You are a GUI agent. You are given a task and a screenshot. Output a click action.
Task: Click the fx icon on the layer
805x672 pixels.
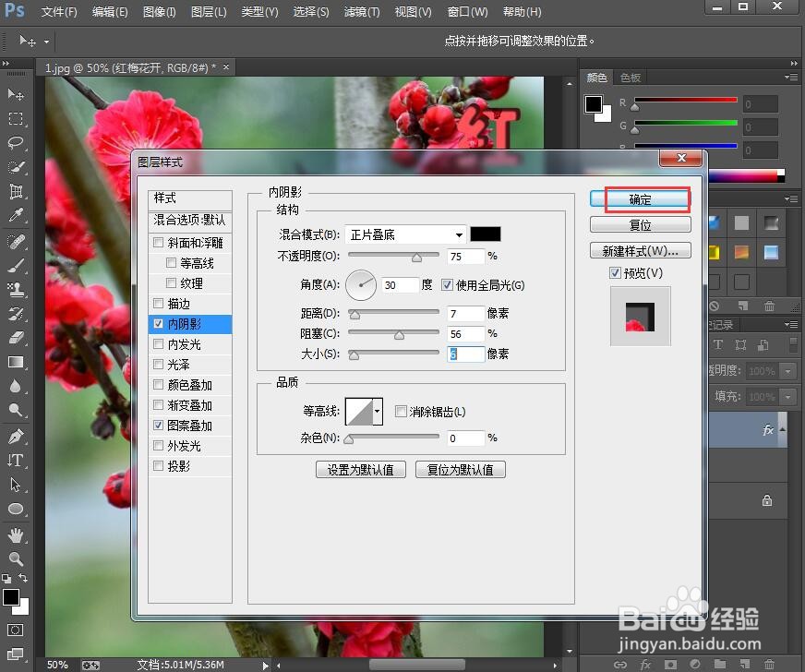click(767, 430)
